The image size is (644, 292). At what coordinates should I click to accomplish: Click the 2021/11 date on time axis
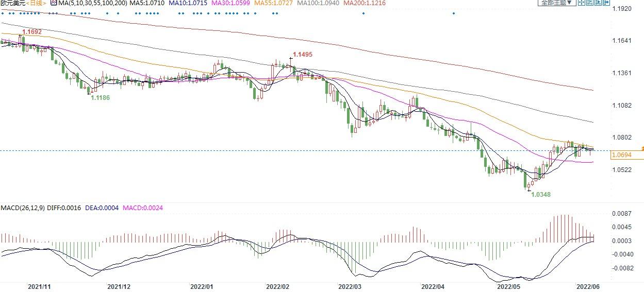click(39, 286)
